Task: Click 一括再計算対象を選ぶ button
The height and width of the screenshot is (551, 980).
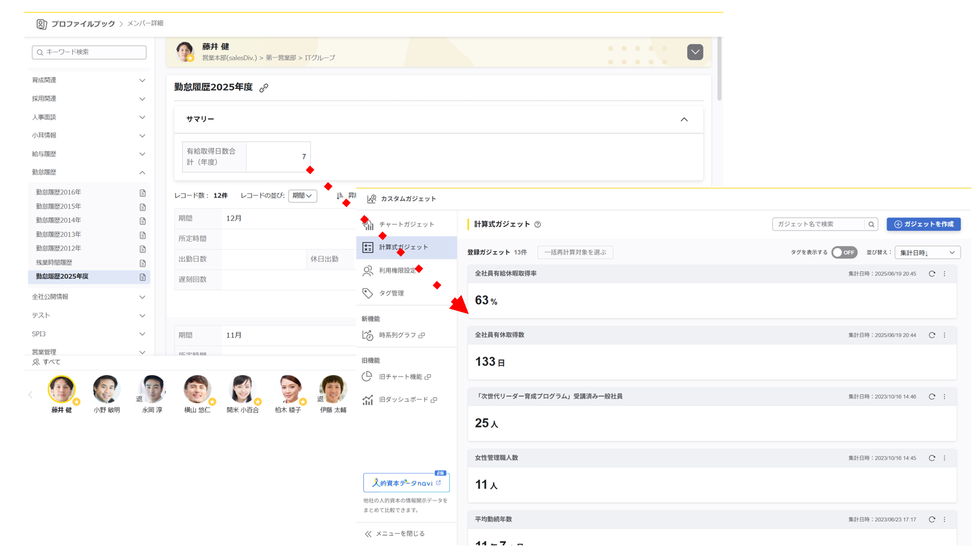Action: click(575, 253)
